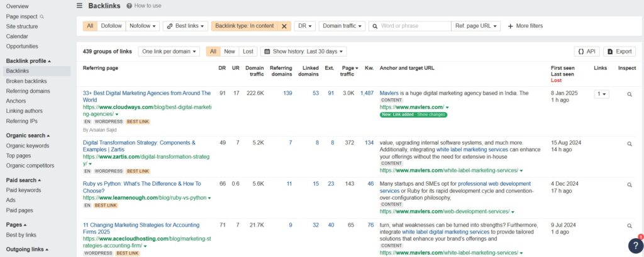Expand the learnenough.com URL caret

click(x=209, y=198)
